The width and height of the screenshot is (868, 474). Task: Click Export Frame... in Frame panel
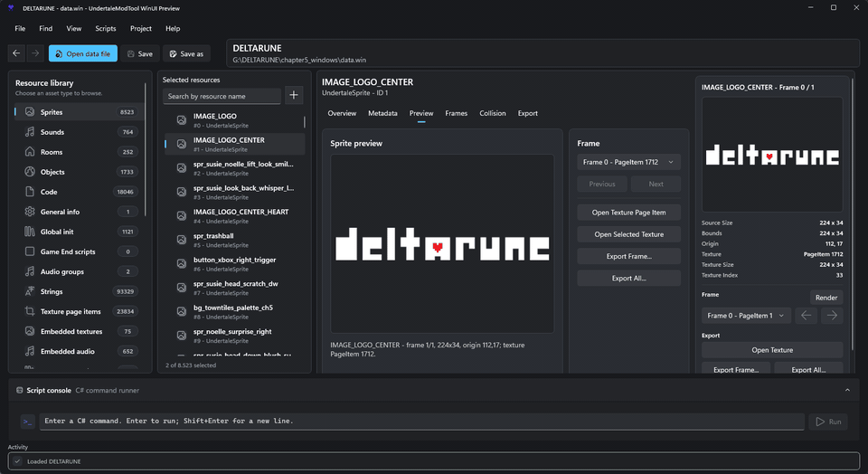pos(629,256)
